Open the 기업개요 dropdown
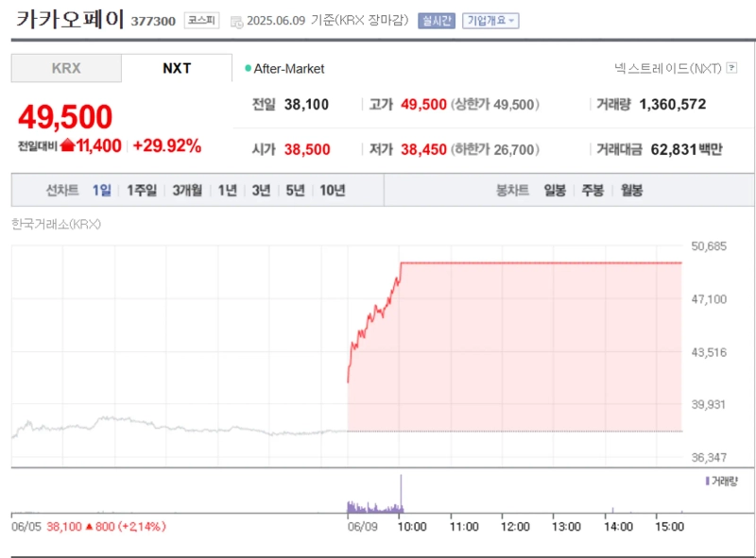The height and width of the screenshot is (558, 756). (x=490, y=21)
